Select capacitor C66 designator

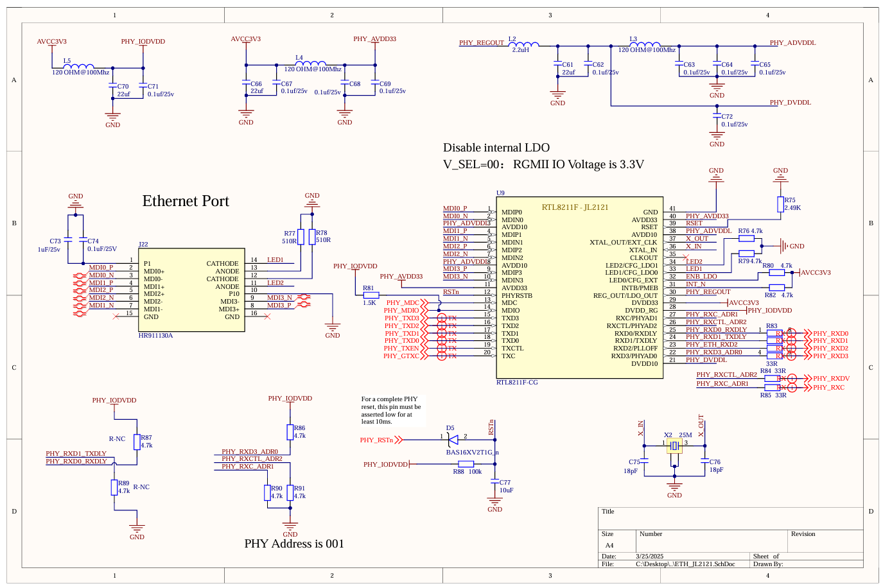coord(256,84)
